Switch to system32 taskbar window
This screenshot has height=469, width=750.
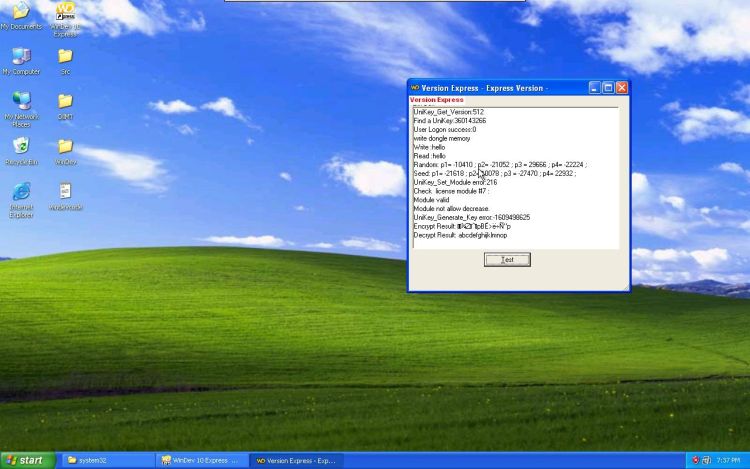(x=107, y=460)
